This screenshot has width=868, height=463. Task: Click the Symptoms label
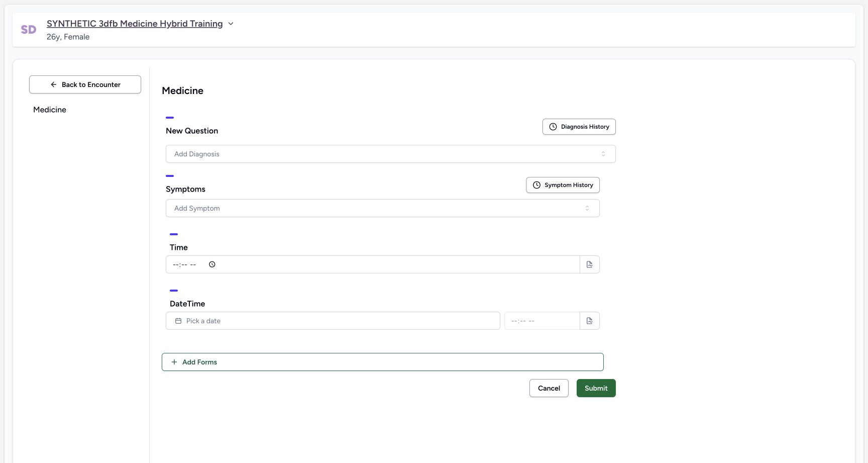pos(185,189)
